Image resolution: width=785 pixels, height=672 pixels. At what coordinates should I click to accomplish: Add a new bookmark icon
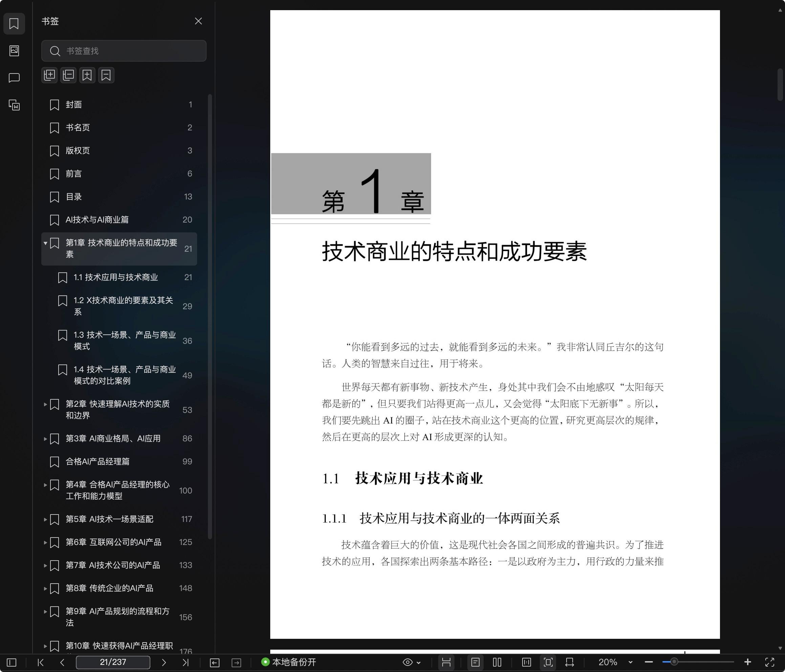[x=87, y=75]
